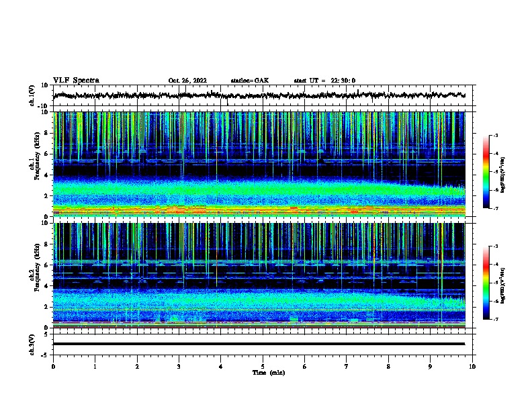Click time axis tick label 3
This screenshot has width=532, height=411.
click(179, 367)
